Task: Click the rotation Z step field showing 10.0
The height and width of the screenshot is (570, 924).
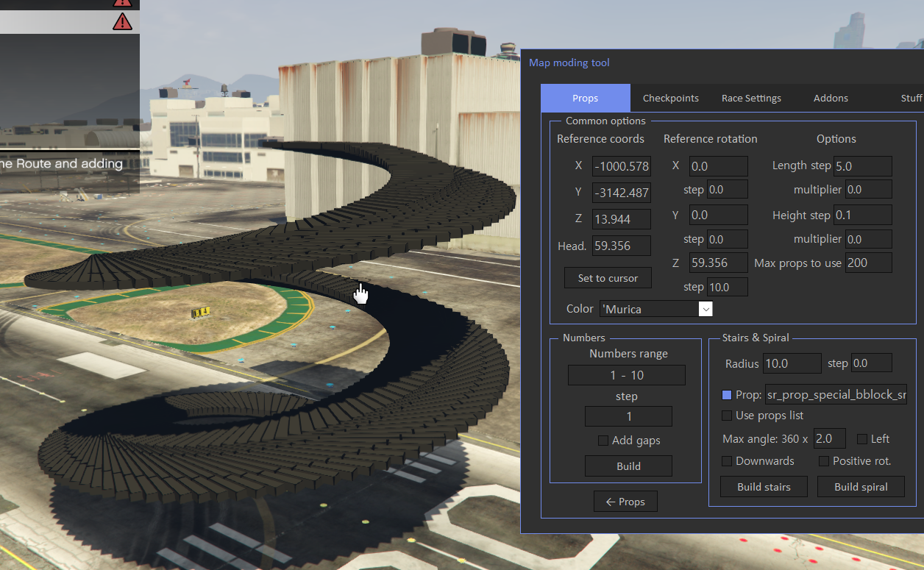Action: point(728,287)
